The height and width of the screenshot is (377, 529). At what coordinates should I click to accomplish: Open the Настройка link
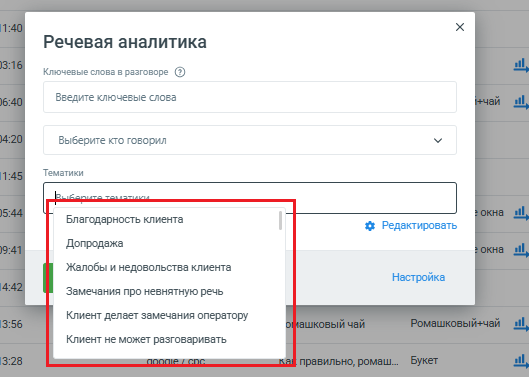pos(418,277)
